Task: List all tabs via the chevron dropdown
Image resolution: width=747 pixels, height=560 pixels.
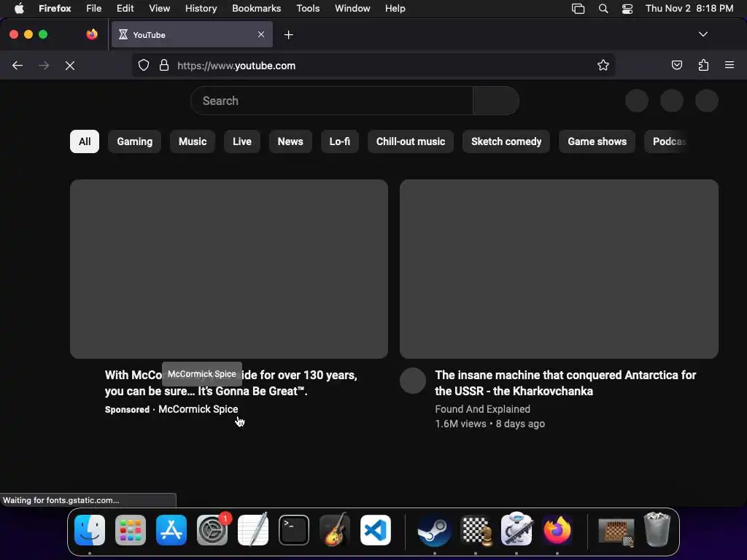Action: pyautogui.click(x=703, y=34)
